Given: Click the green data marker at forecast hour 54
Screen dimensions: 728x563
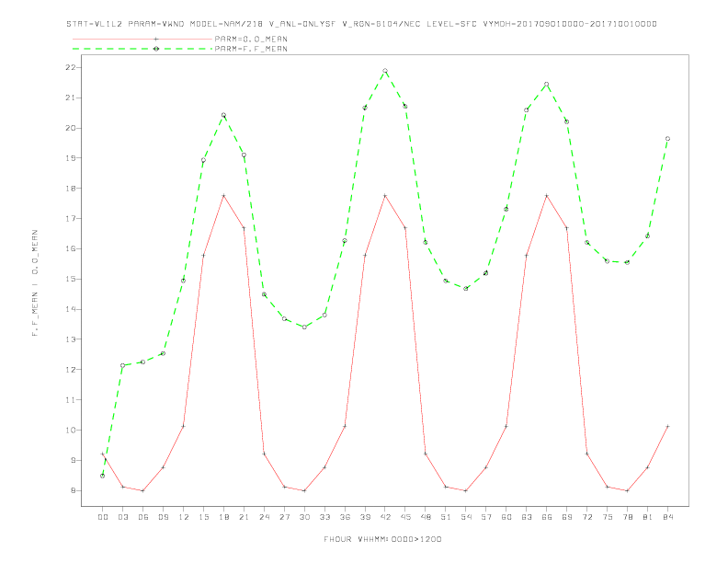Looking at the screenshot, I should [466, 289].
